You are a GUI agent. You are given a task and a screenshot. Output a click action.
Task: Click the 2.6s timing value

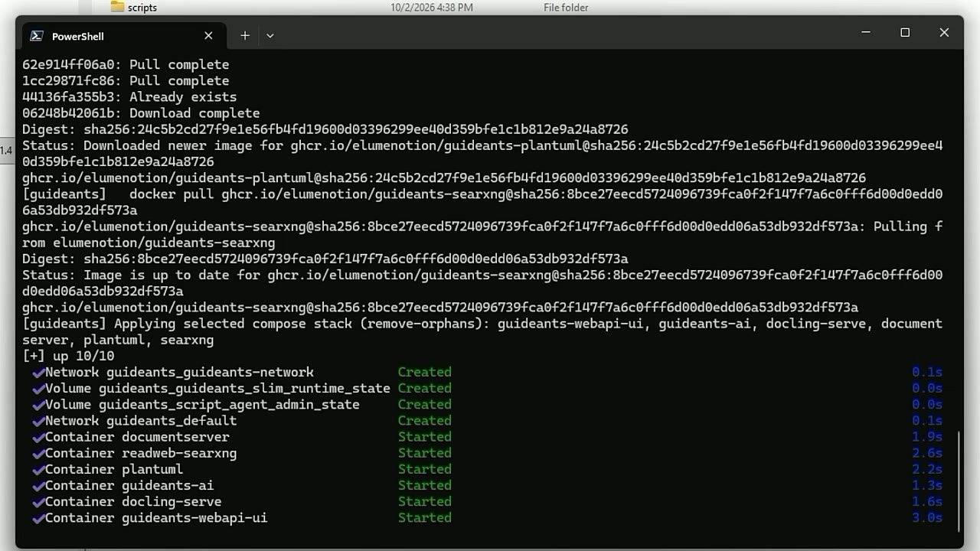pos(927,453)
